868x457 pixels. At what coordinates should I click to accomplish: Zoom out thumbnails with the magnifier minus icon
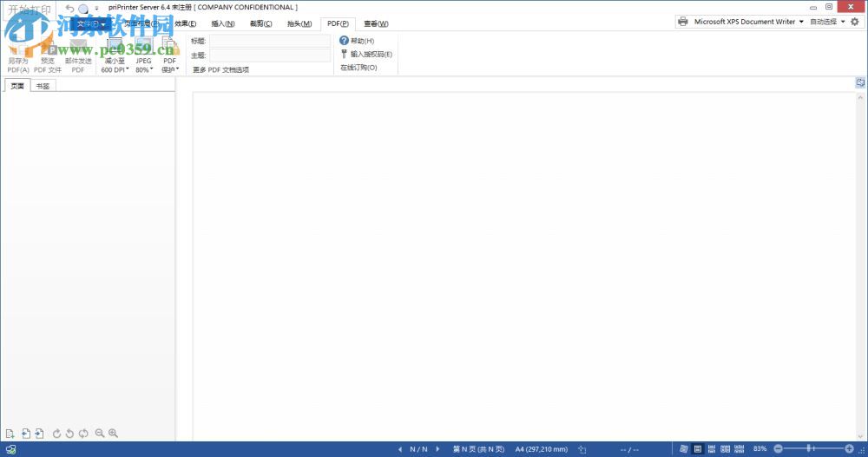coord(100,434)
